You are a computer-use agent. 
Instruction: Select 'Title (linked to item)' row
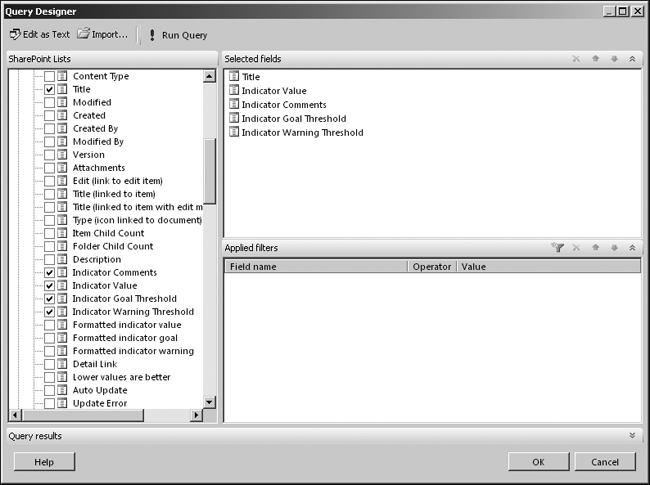(x=114, y=194)
